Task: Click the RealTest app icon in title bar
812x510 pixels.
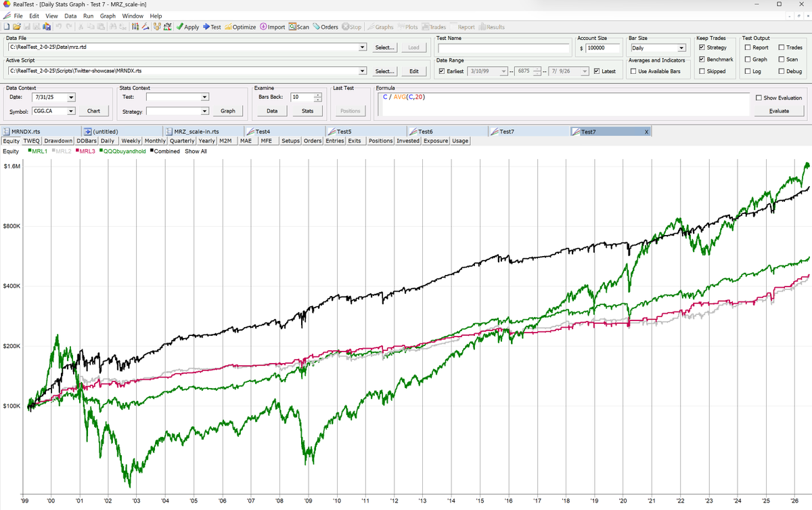Action: [x=6, y=5]
